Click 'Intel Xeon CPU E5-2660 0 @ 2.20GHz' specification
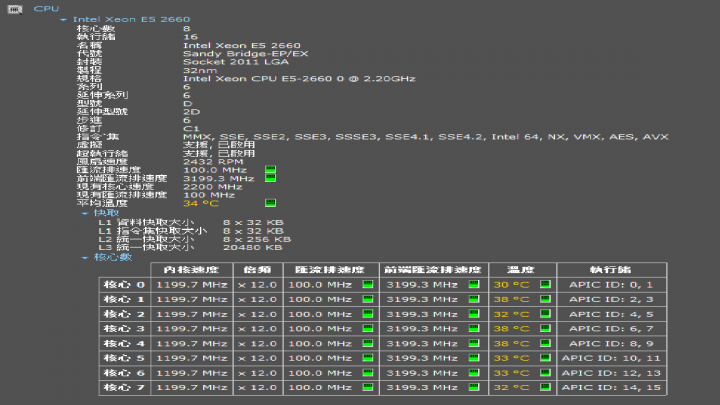This screenshot has width=720, height=405. 299,79
